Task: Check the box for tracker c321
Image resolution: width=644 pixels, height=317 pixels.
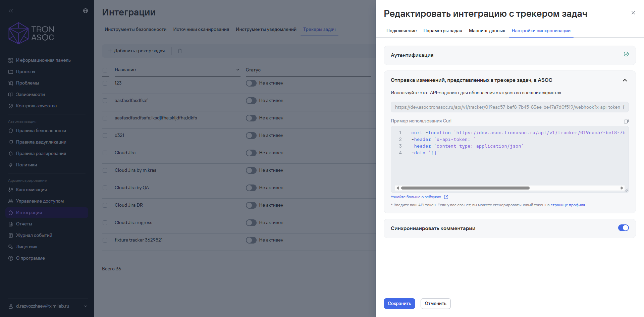Action: 105,136
